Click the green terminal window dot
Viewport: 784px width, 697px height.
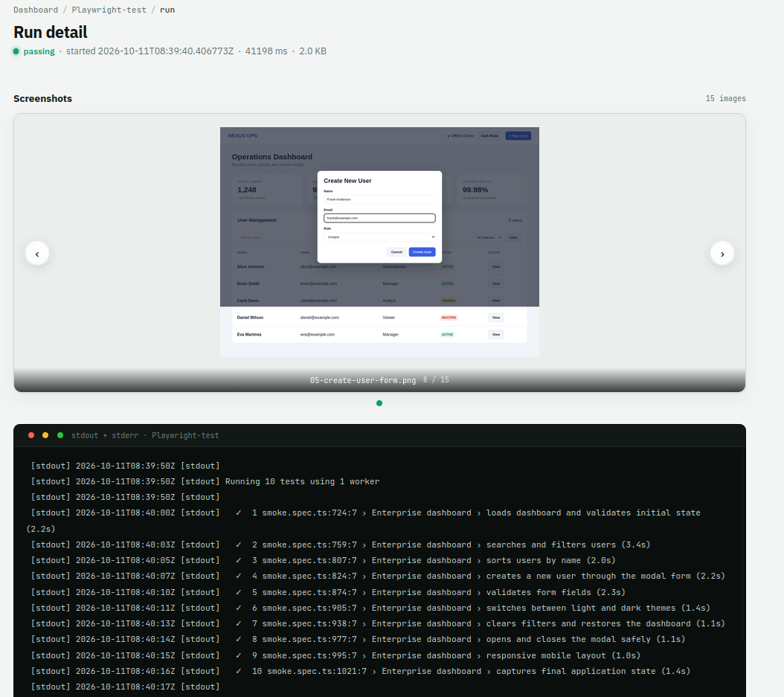(60, 435)
